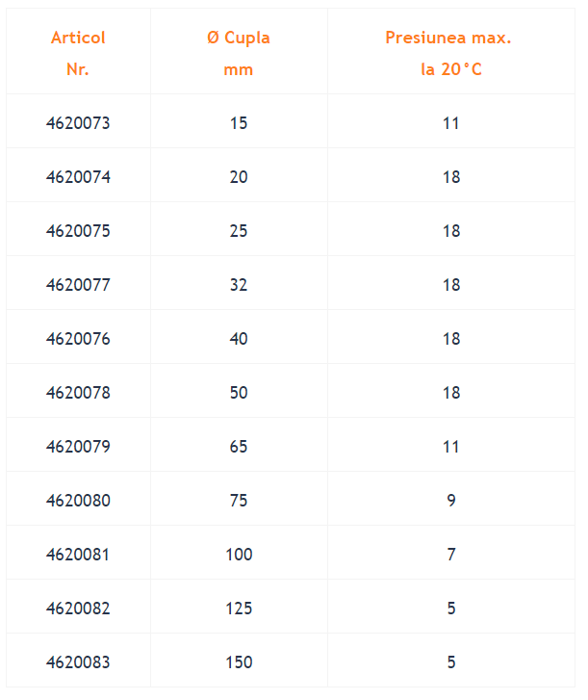588x700 pixels.
Task: Select article number 4620081
Action: (78, 555)
